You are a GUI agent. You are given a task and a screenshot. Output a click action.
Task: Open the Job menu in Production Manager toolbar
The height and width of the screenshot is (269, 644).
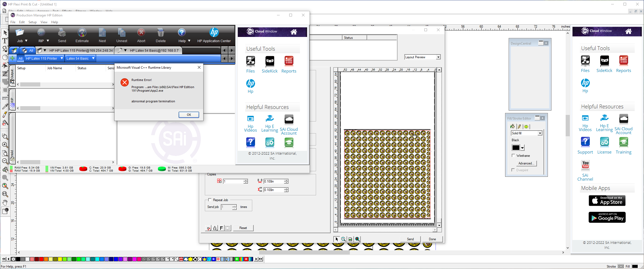(x=22, y=36)
